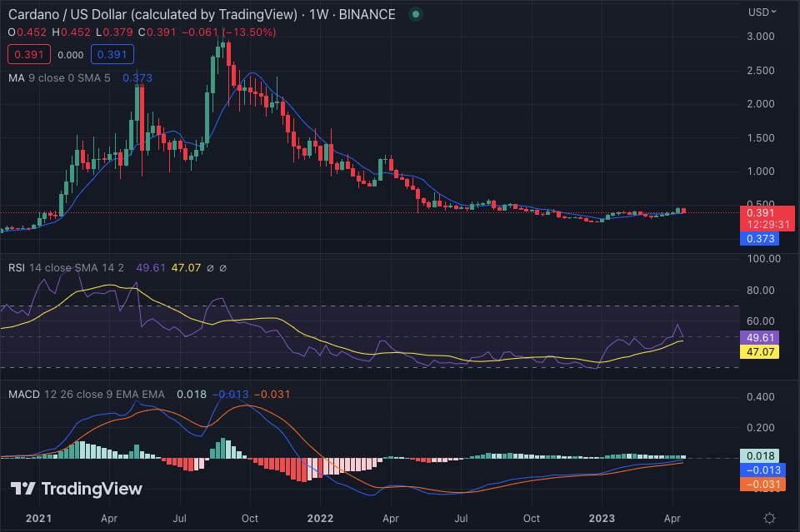Screen dimensions: 800x532
Task: Click the 2.000 price scale label
Action: click(x=761, y=103)
